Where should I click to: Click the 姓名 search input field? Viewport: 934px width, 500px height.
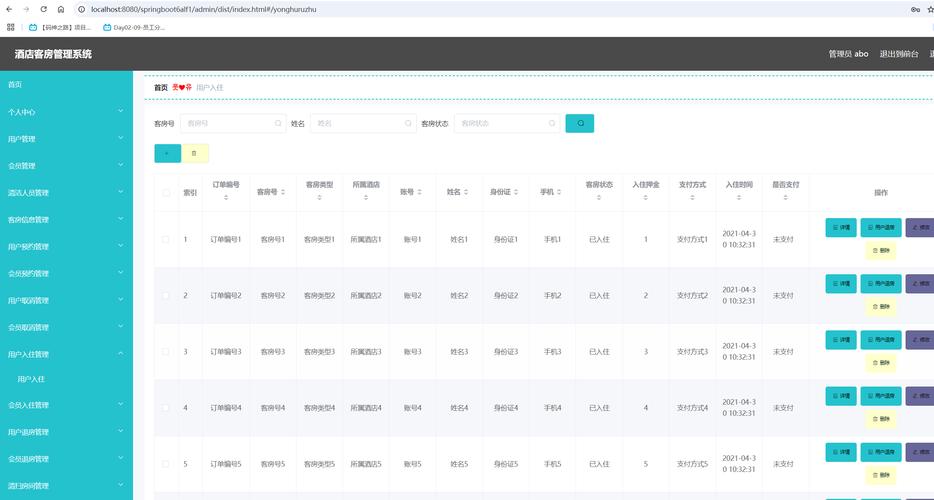click(355, 123)
